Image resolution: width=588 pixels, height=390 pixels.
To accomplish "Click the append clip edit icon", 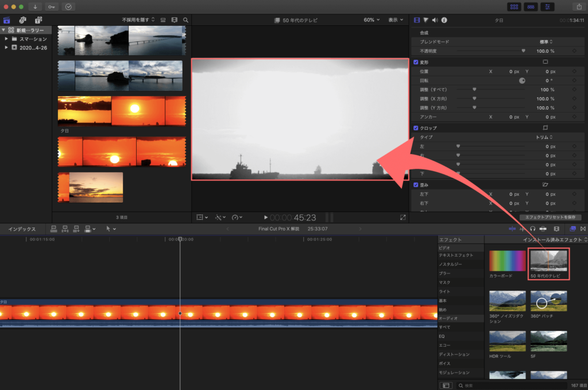I will [x=76, y=229].
